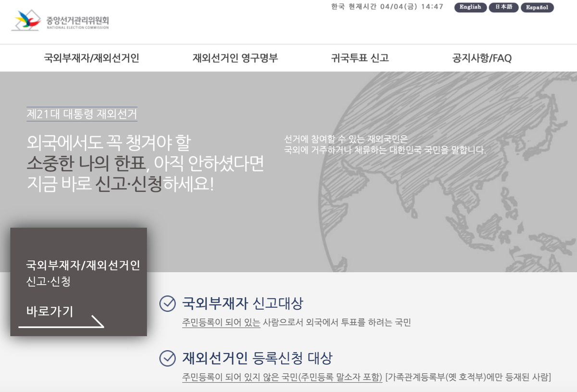This screenshot has width=577, height=392.
Task: Switch language to Español
Action: click(537, 8)
